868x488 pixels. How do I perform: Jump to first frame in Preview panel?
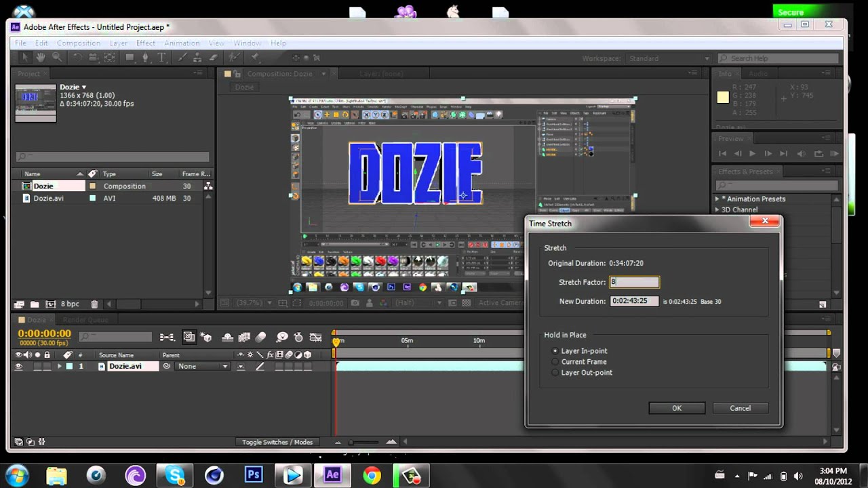[x=723, y=154]
